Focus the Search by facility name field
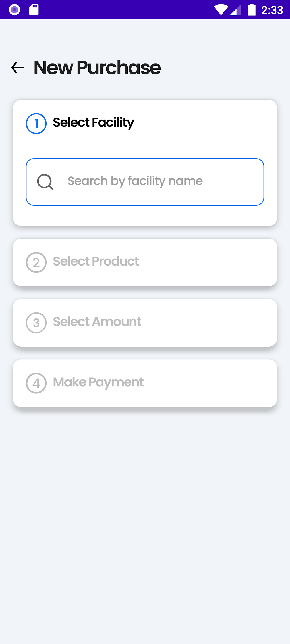Screen dimensions: 290x644 [154, 182]
